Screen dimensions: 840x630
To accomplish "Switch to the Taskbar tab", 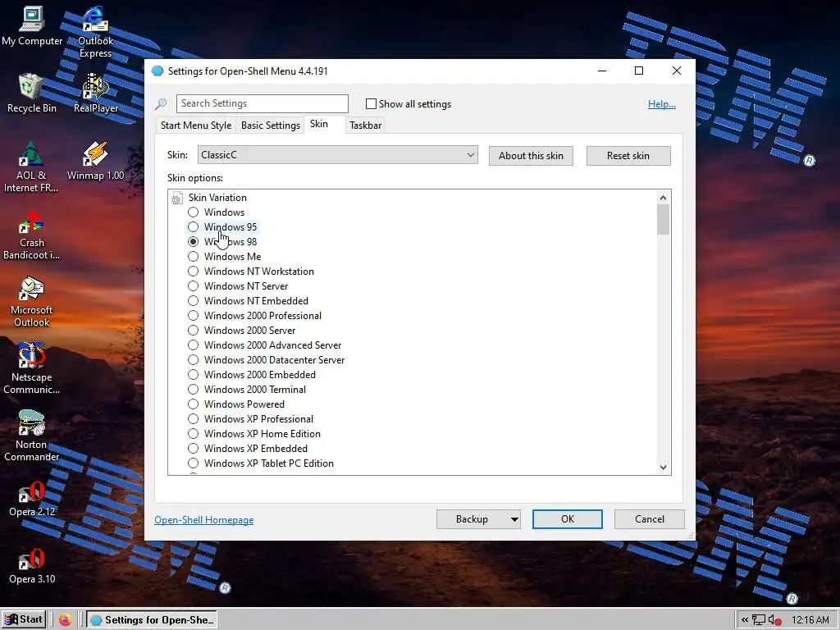I will tap(365, 126).
